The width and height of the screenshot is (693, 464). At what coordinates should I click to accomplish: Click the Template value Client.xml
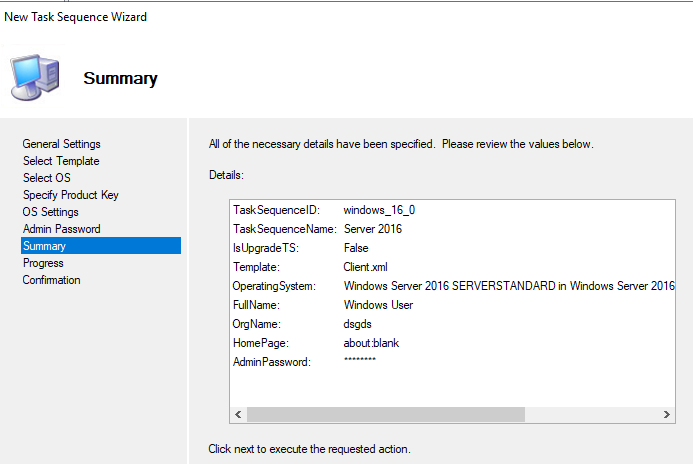[366, 267]
